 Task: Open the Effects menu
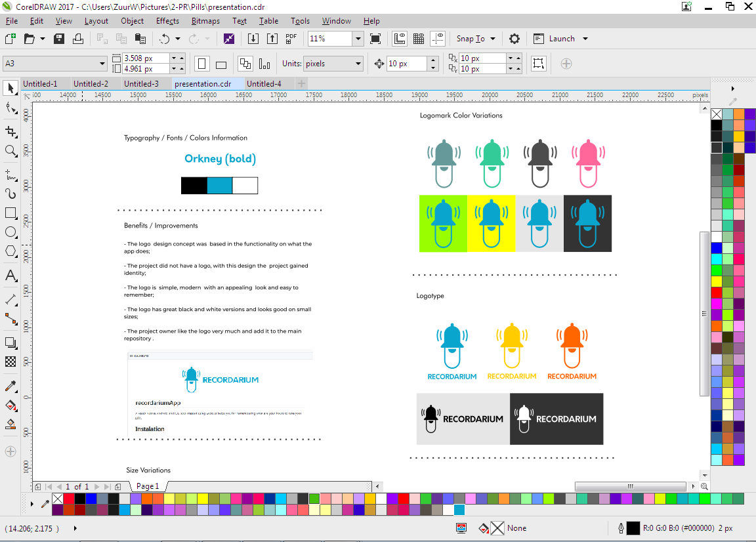pos(167,21)
